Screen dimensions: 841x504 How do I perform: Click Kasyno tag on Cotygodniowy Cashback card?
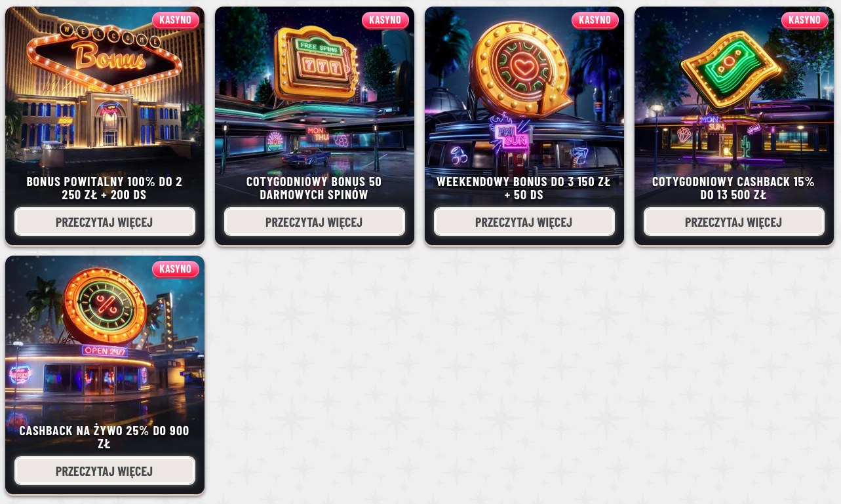(x=805, y=20)
